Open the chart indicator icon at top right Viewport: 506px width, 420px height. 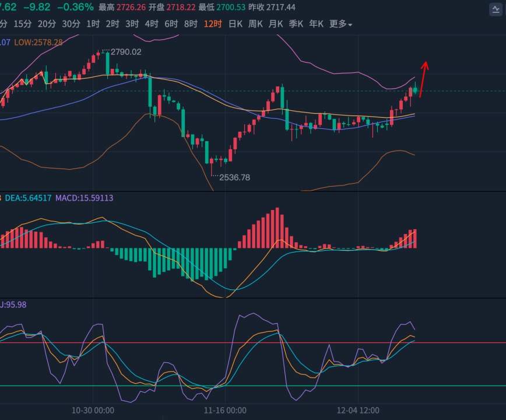[x=496, y=10]
